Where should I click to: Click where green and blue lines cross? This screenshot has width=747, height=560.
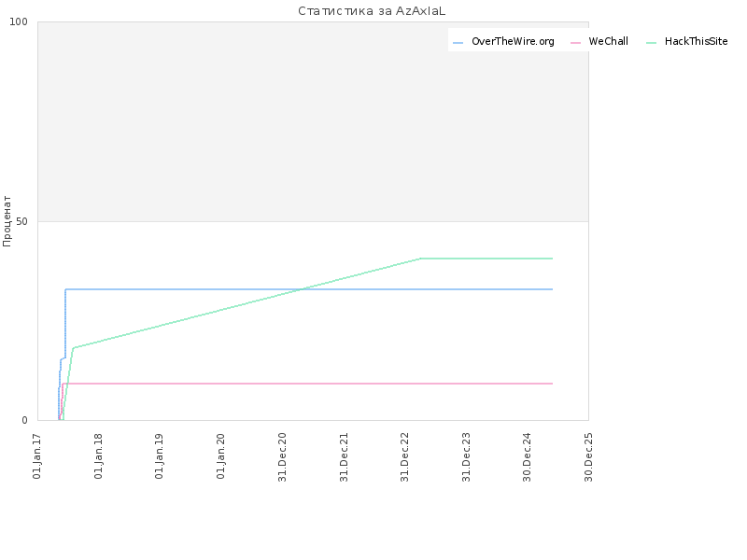click(x=302, y=289)
